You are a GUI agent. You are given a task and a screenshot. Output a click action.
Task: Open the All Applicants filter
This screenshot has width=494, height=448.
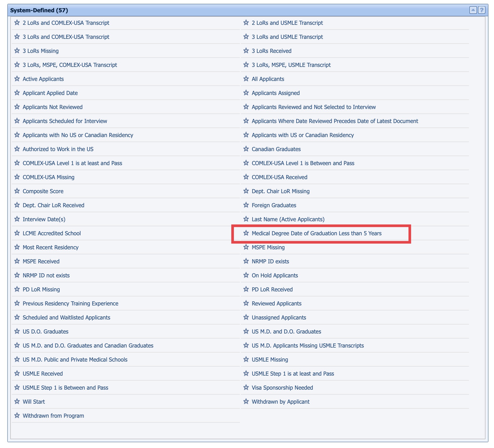(x=268, y=79)
